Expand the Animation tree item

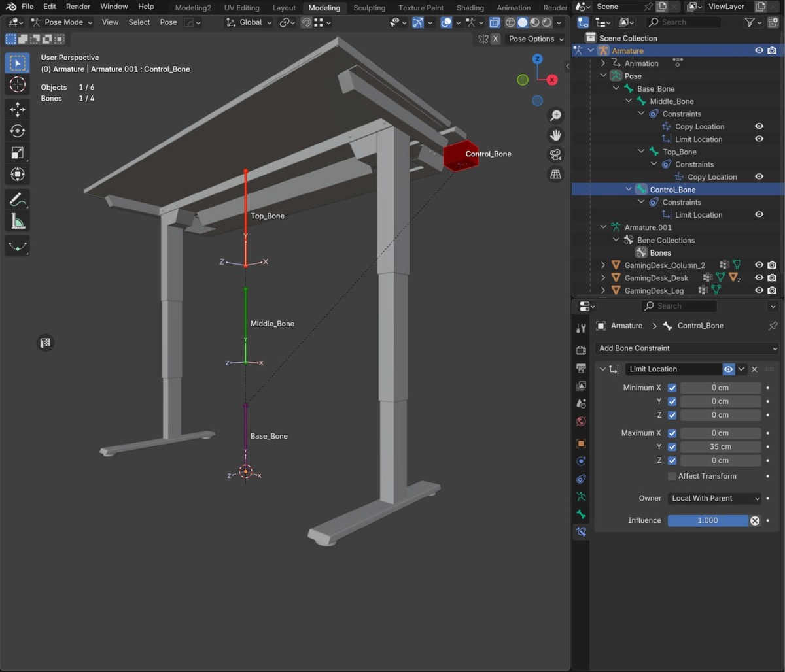603,63
